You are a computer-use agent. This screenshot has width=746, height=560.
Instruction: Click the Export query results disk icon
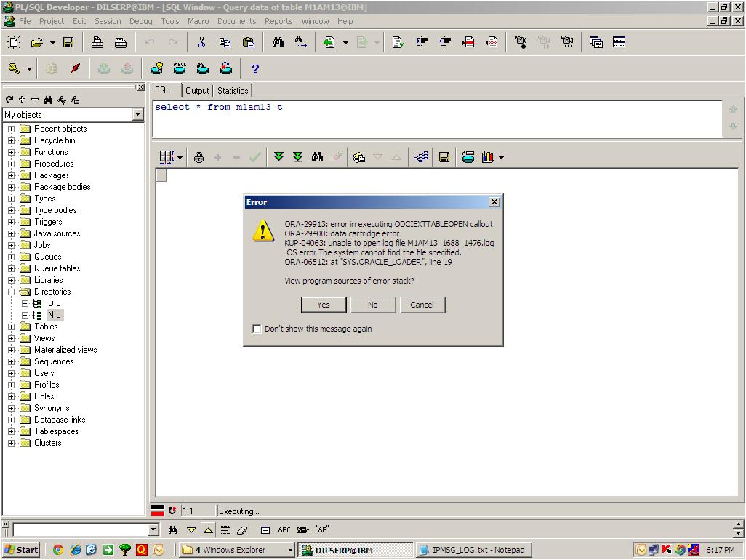[x=444, y=157]
